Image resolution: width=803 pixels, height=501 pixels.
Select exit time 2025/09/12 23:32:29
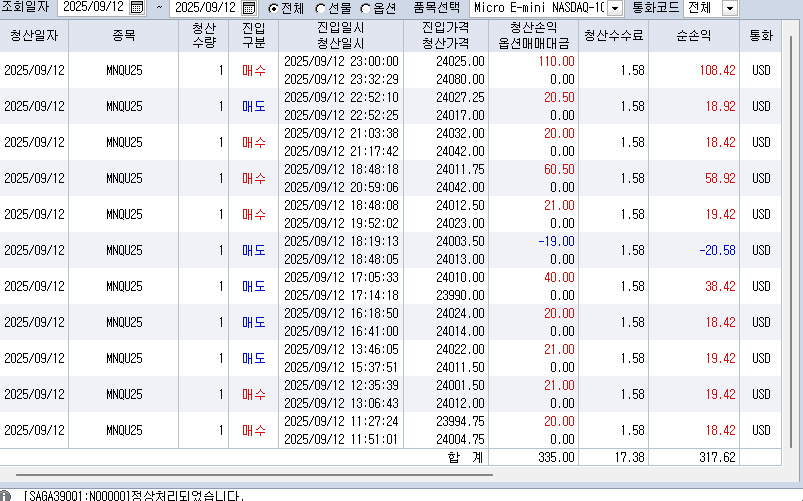tap(341, 79)
